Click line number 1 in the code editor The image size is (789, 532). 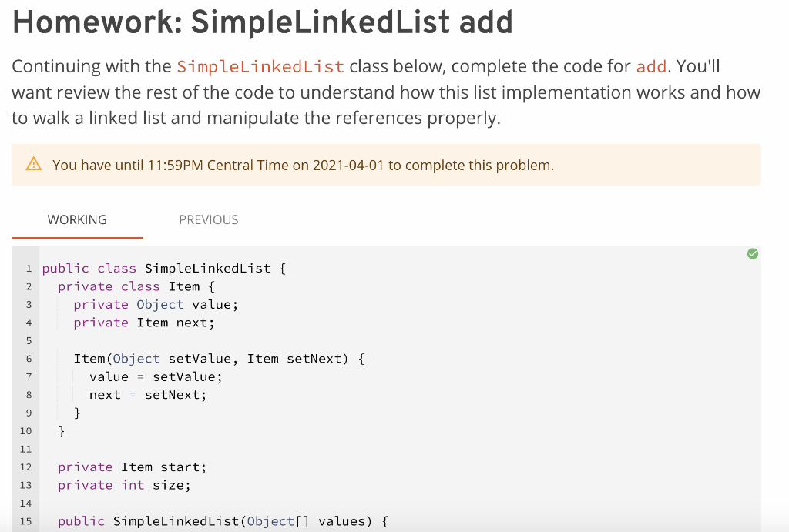[29, 268]
